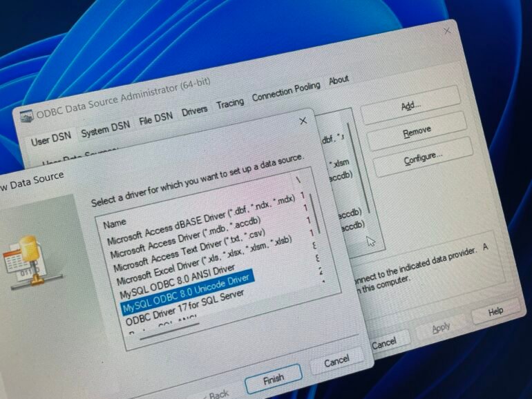532x399 pixels.
Task: Go to the Drivers tab
Action: point(194,110)
